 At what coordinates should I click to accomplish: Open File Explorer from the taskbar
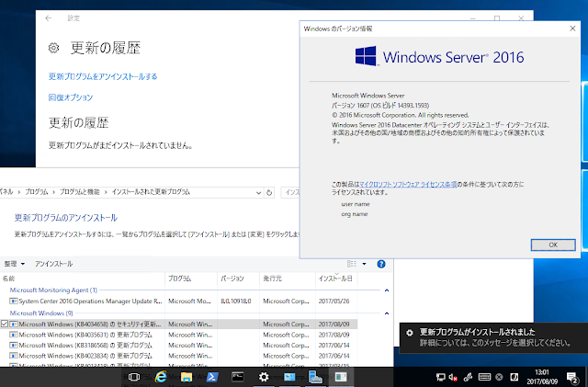(187, 377)
